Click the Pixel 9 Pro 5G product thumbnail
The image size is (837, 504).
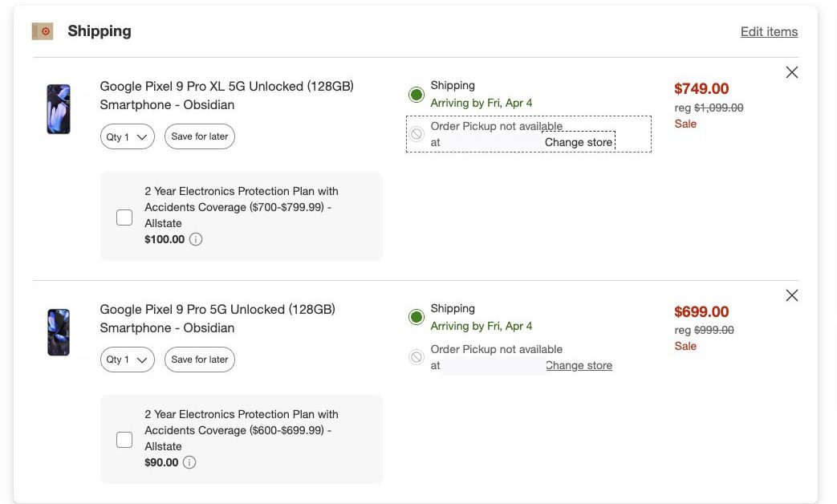pyautogui.click(x=59, y=331)
